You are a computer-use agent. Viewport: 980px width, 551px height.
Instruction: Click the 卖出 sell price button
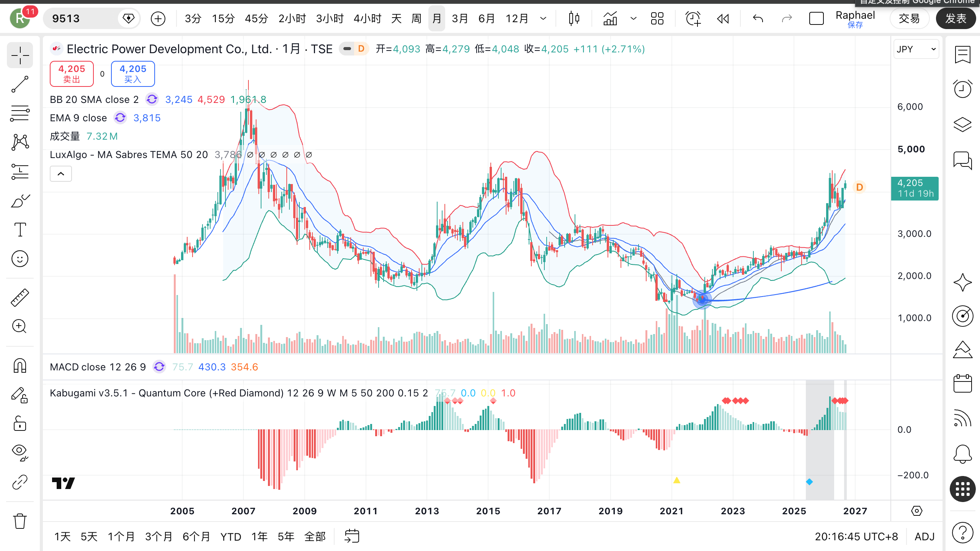72,74
